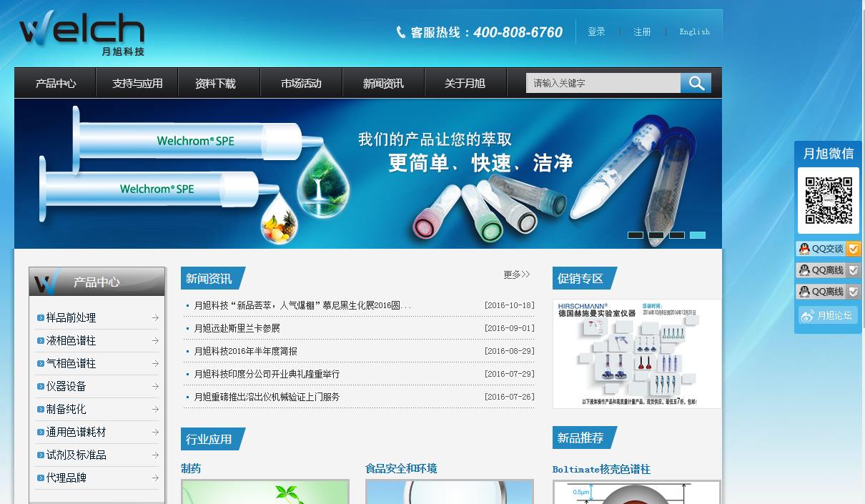
Task: Open the 月旭论坛 weibo button
Action: 828,315
